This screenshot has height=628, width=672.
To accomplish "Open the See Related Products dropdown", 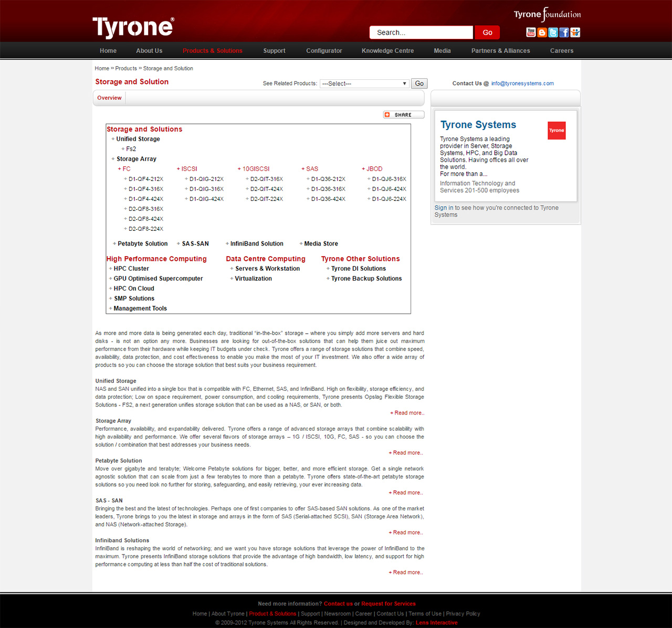I will tap(364, 83).
